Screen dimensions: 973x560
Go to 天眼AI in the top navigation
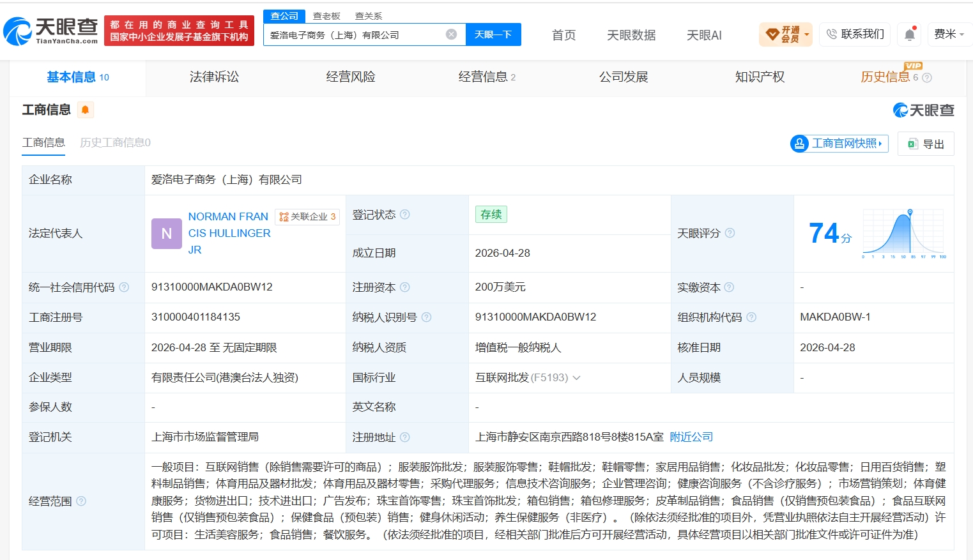[704, 35]
